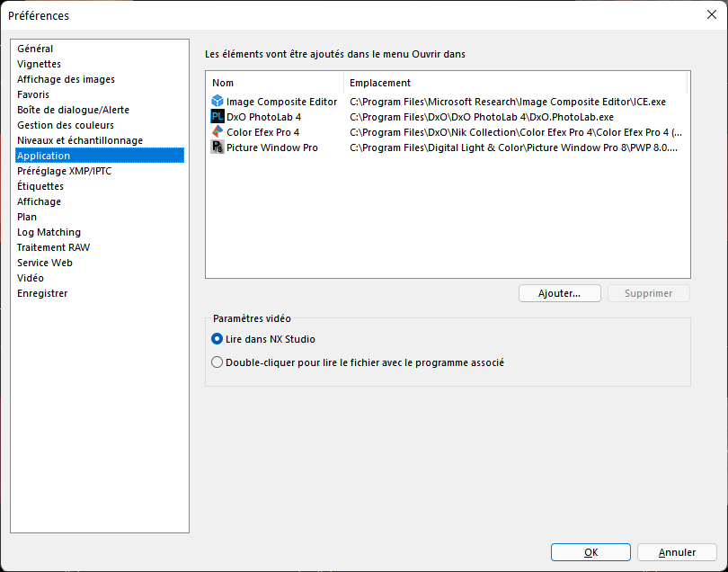Viewport: 728px width, 572px height.
Task: Show the Vignettes preferences
Action: (39, 64)
